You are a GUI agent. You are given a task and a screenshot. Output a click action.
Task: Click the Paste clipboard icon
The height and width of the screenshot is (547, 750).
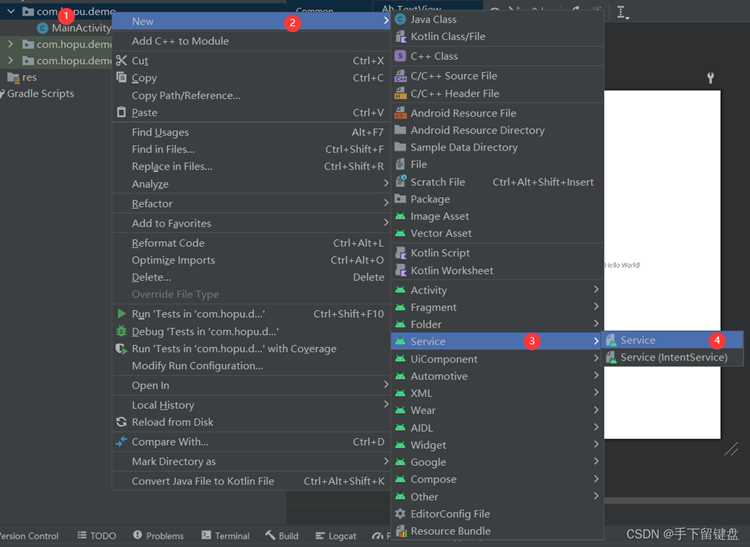pos(121,112)
